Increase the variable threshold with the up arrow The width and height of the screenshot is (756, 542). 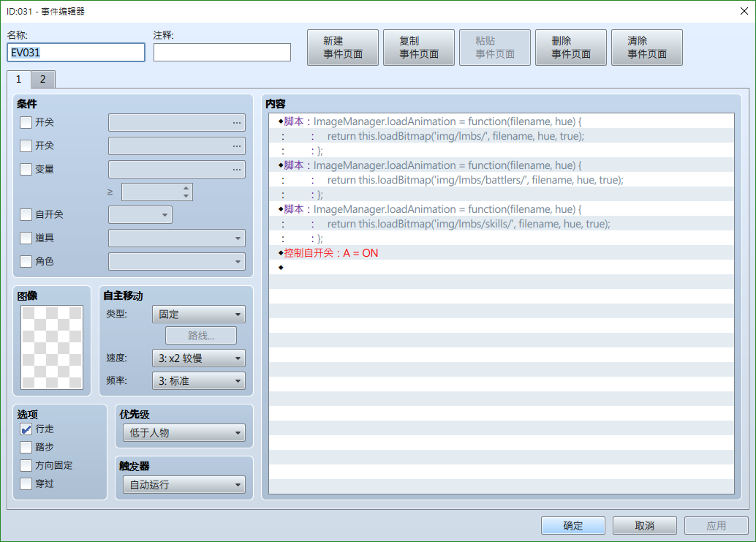click(186, 188)
